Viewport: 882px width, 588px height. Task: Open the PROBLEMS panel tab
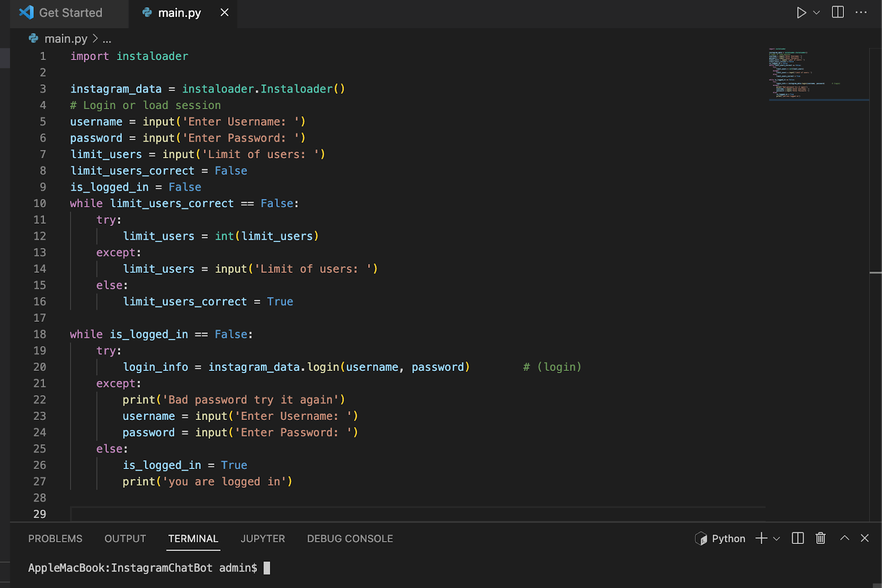coord(55,538)
